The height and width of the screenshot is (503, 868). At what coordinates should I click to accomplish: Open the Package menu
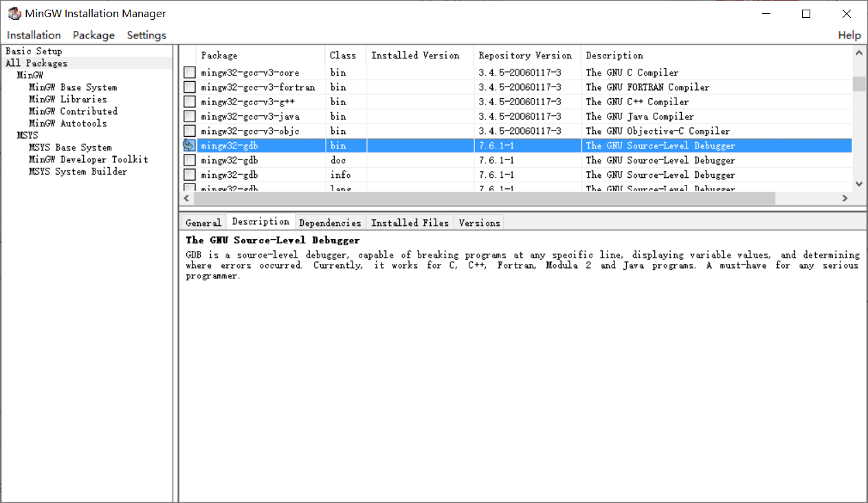(93, 35)
